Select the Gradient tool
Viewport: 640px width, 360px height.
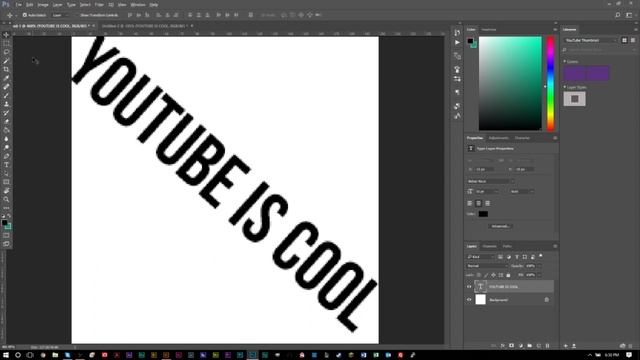pos(6,130)
